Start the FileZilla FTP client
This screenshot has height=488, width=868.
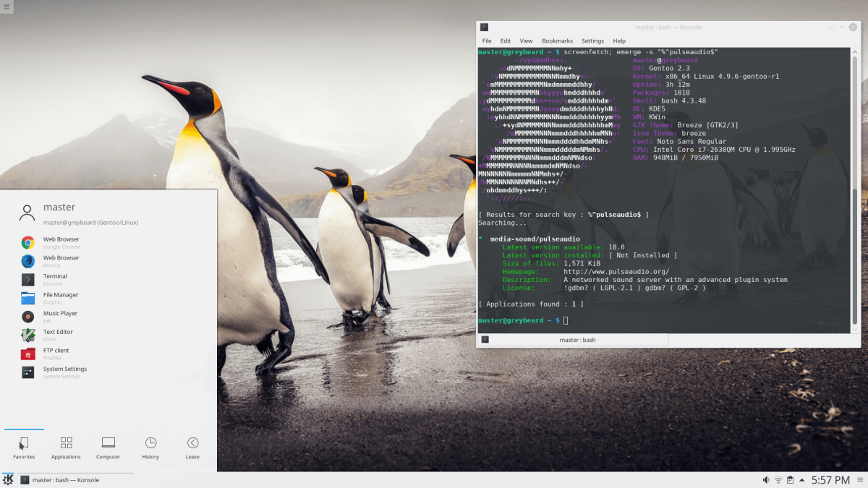tap(58, 354)
